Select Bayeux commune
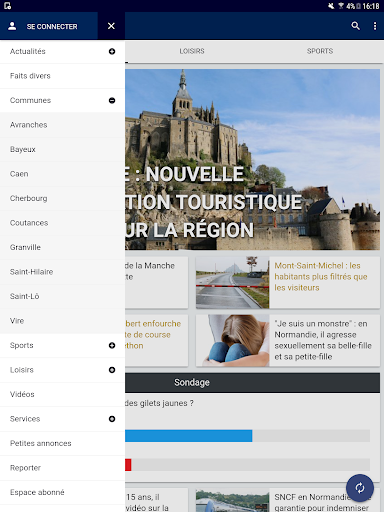384x512 pixels. pos(62,149)
